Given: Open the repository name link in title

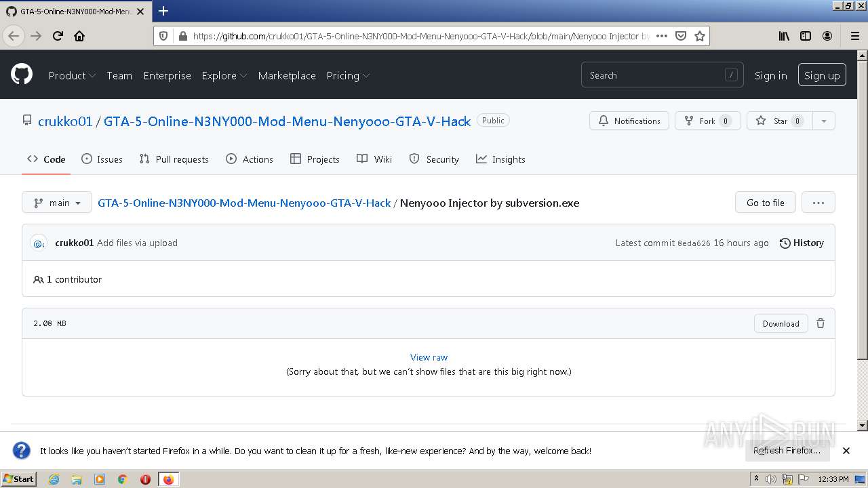Looking at the screenshot, I should point(287,121).
